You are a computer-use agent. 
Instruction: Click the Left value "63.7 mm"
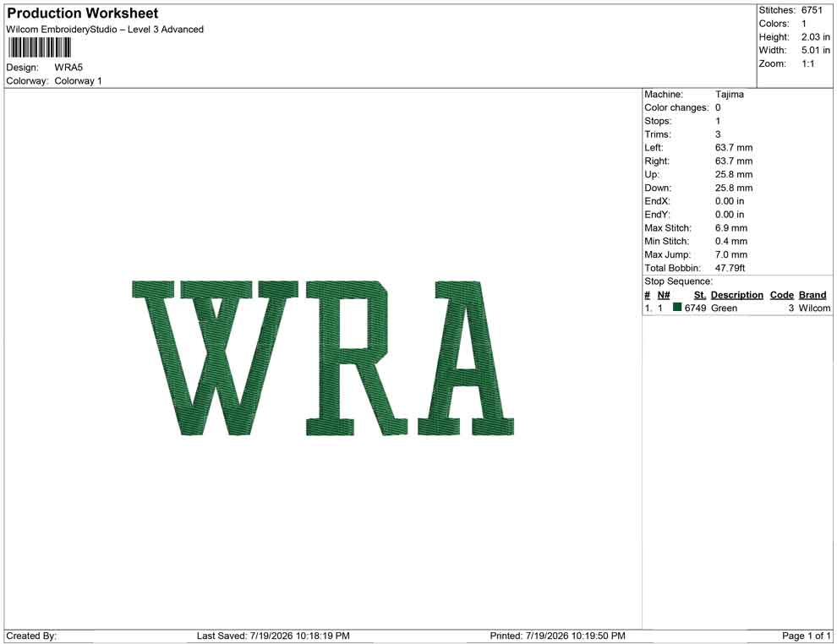[734, 148]
